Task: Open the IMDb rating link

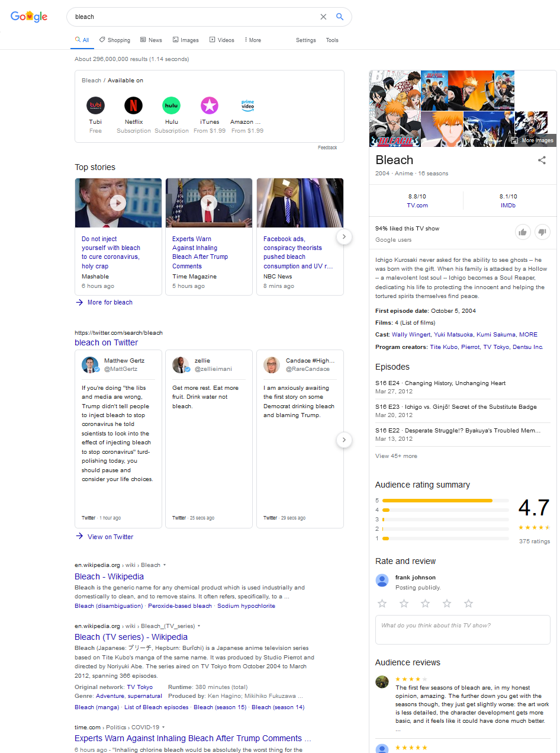Action: (508, 206)
